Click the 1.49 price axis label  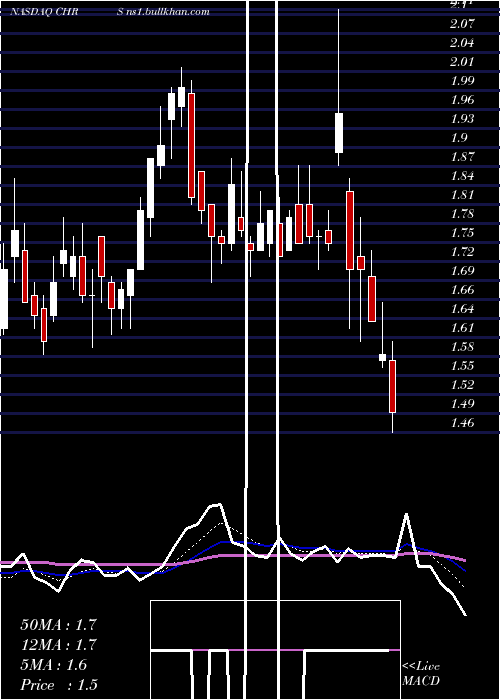point(462,403)
